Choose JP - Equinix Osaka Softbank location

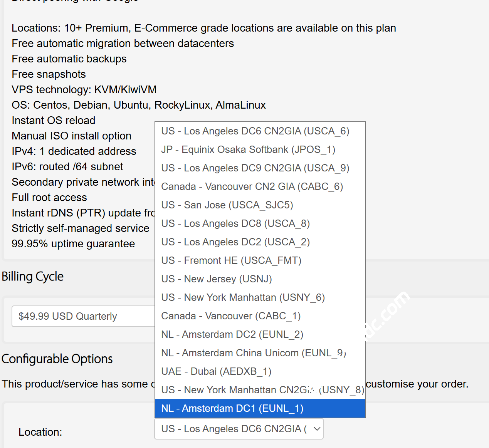point(248,149)
